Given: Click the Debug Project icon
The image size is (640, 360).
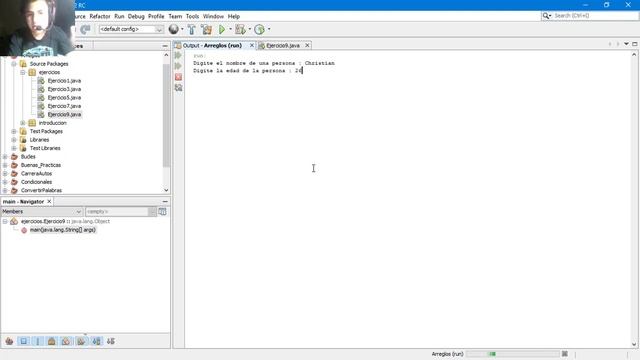Looking at the screenshot, I should coord(240,29).
